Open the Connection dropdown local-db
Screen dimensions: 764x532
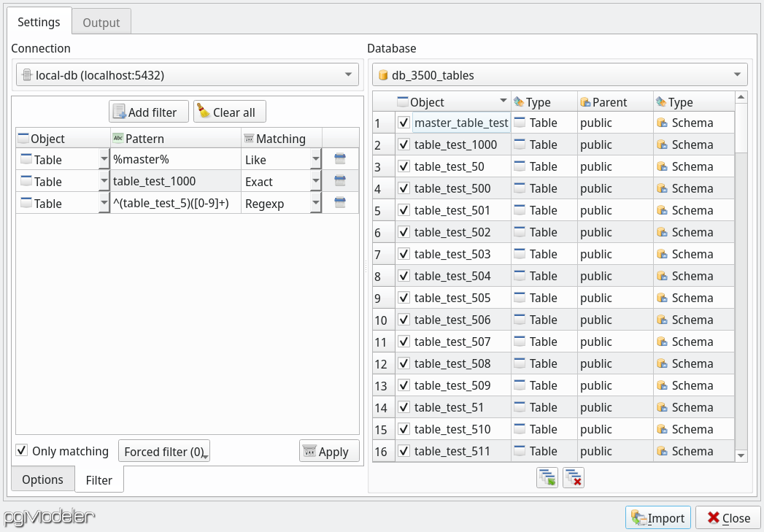[187, 74]
